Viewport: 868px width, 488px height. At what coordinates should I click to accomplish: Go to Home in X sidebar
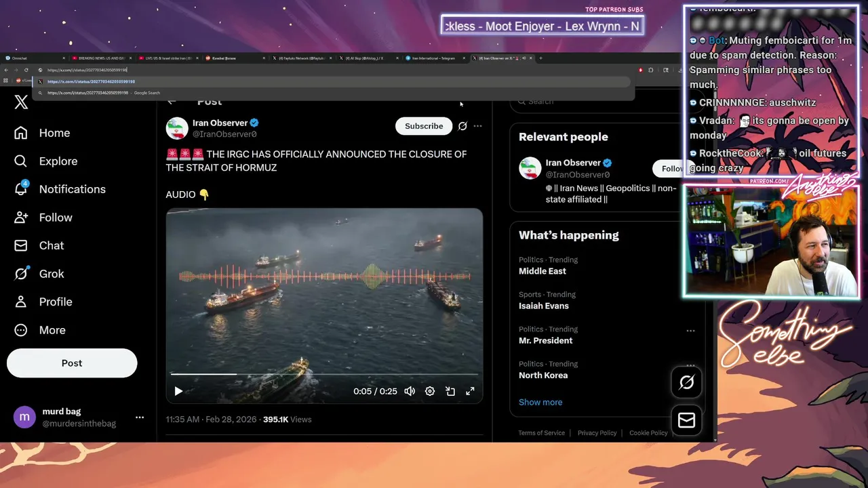42,133
